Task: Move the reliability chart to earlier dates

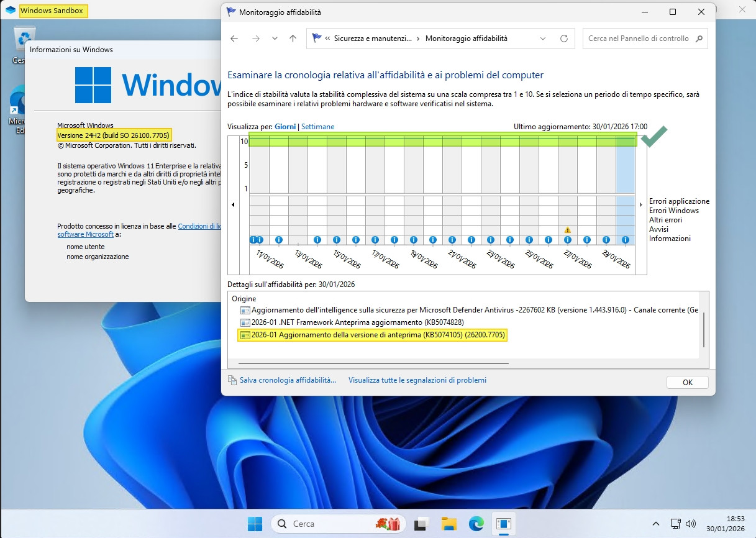Action: (x=233, y=204)
